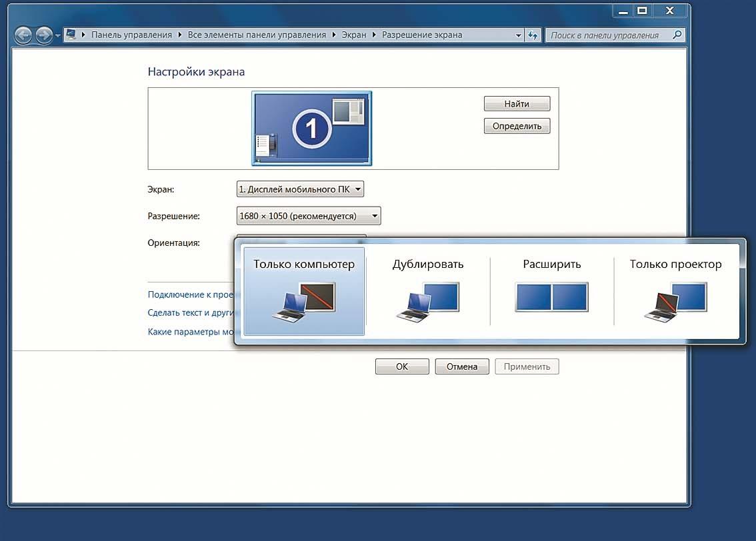Pick the "Только проектор" display mode icon
Image resolution: width=756 pixels, height=541 pixels.
675,300
